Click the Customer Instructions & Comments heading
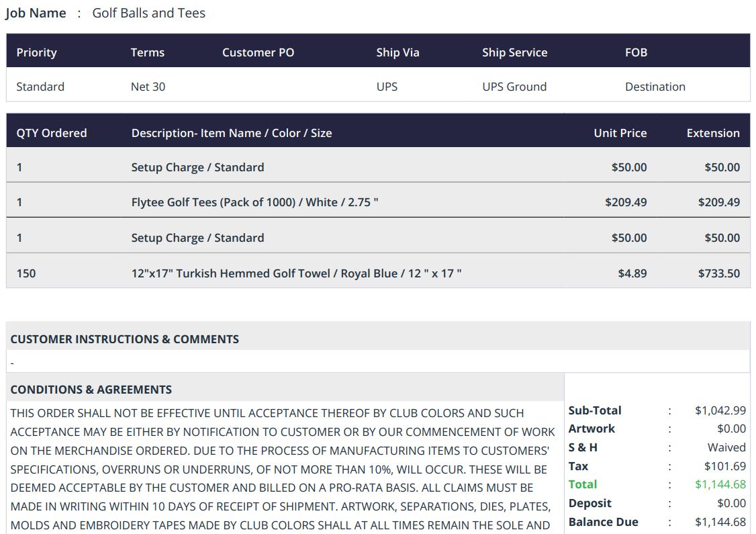The height and width of the screenshot is (534, 756). [x=125, y=339]
